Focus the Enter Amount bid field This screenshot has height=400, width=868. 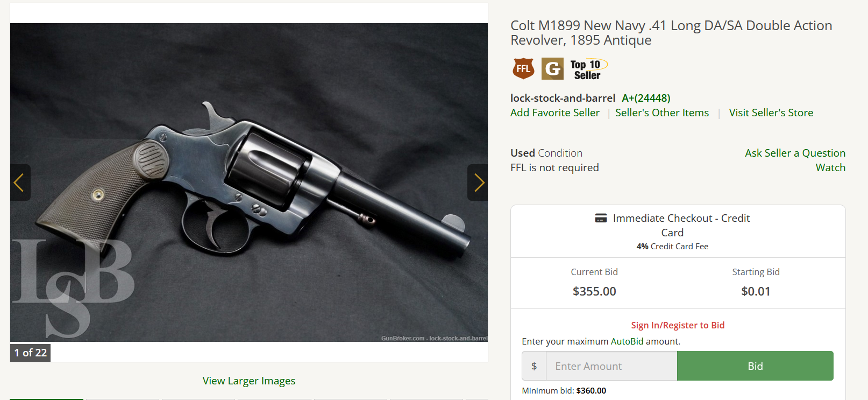coord(611,366)
